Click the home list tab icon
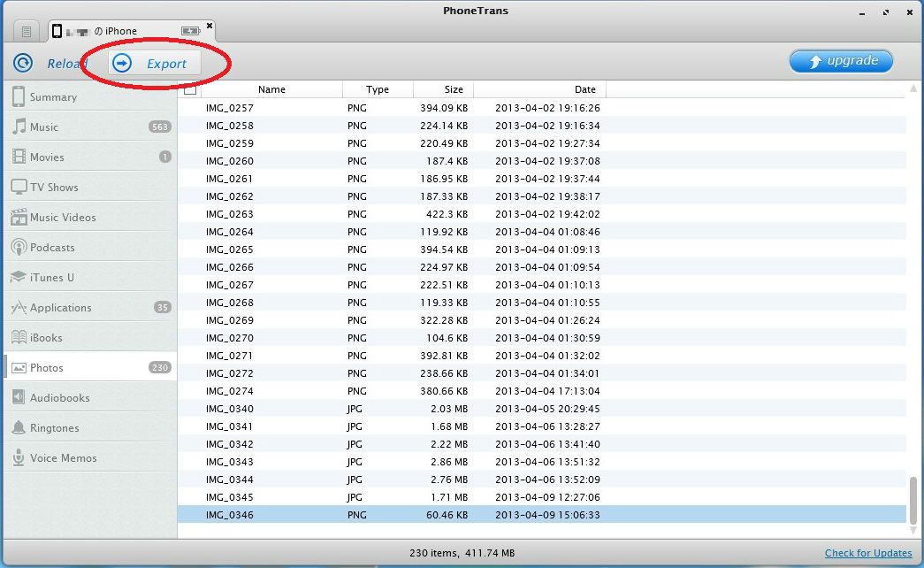Image resolution: width=924 pixels, height=568 pixels. click(27, 31)
